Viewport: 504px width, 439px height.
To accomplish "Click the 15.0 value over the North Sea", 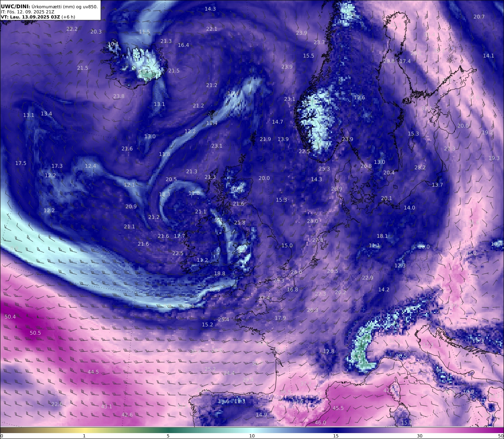I will 287,245.
